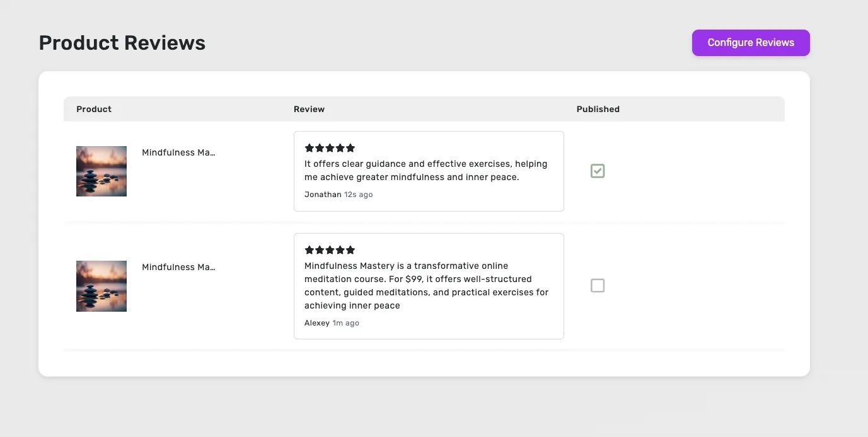The image size is (868, 437).
Task: Click first star in Jonathan's review rating
Action: click(310, 148)
